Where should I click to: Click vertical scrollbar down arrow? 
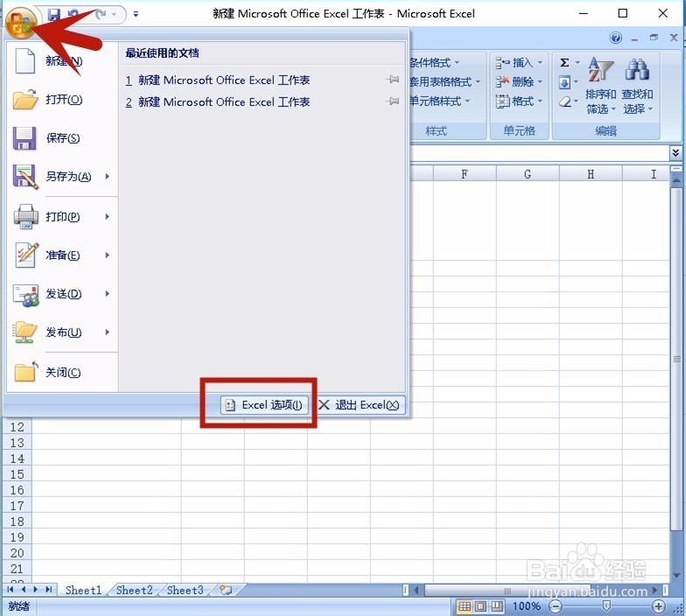click(676, 576)
